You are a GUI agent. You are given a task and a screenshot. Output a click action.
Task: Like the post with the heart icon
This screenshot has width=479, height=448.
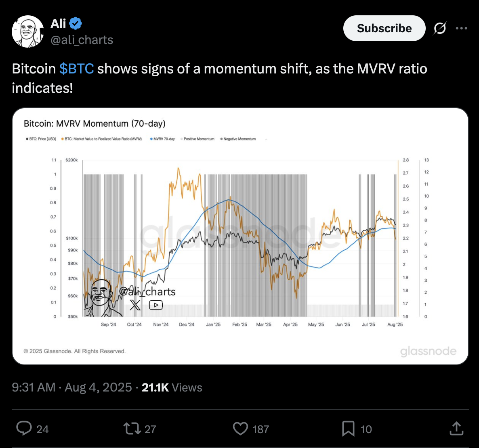pyautogui.click(x=240, y=429)
